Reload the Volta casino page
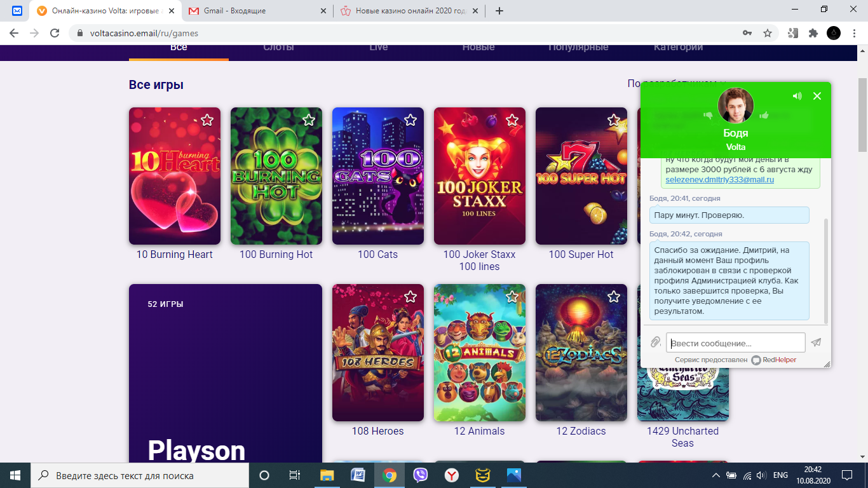 coord(55,33)
